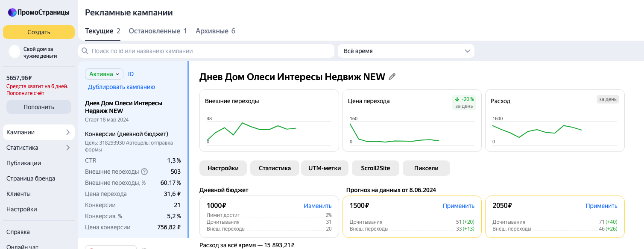
Task: Click the Цена конверсии value 756,82 ₽
Action: tap(169, 227)
